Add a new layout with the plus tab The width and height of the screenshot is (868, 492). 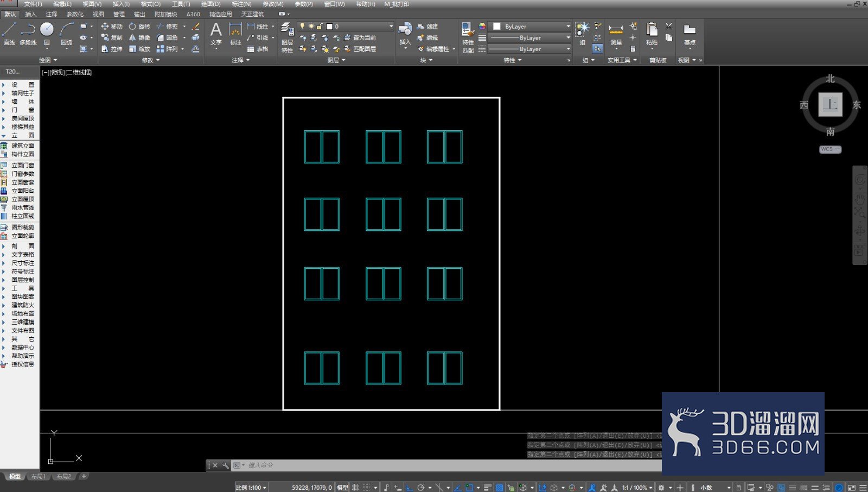[84, 476]
